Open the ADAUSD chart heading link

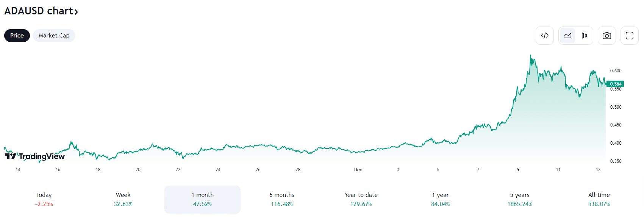tap(39, 11)
